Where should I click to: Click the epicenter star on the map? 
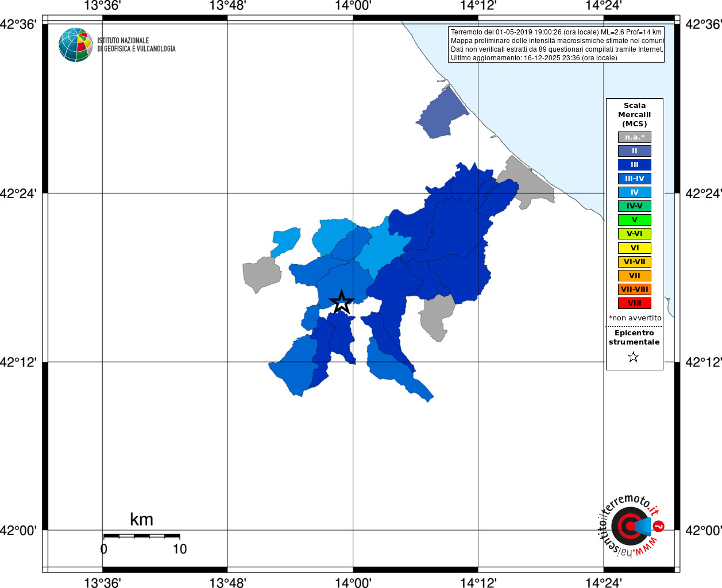click(x=342, y=302)
